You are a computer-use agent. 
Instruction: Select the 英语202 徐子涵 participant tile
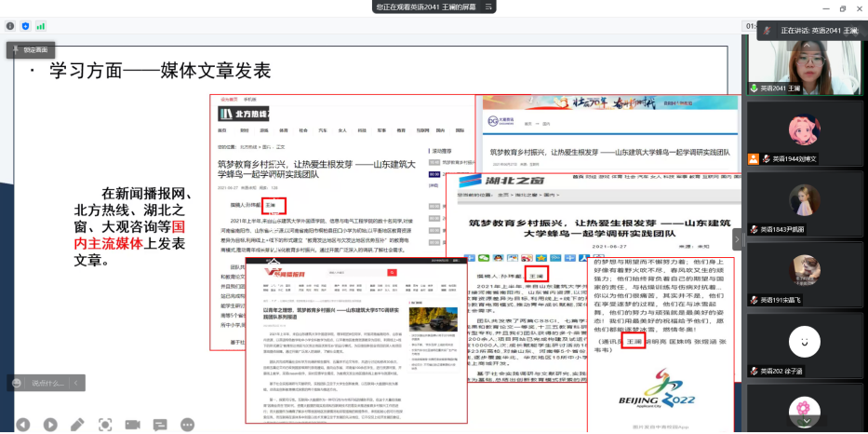pyautogui.click(x=805, y=345)
